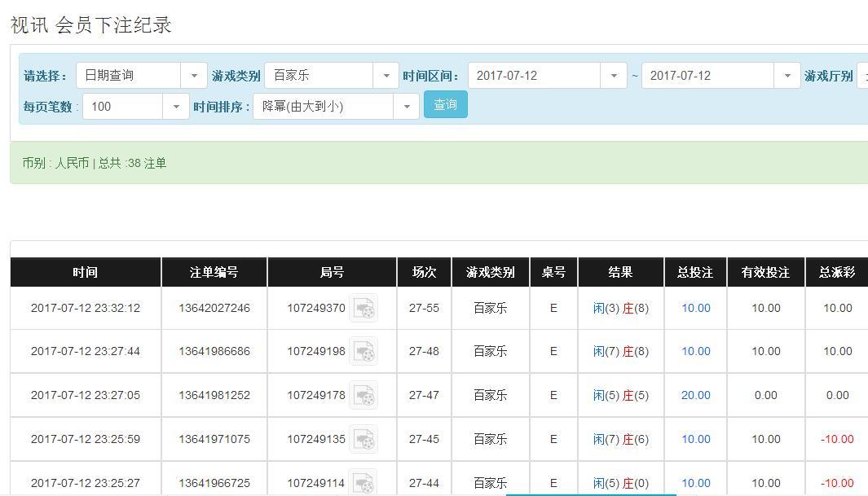
Task: Click the 有效投注 column header
Action: [x=766, y=272]
